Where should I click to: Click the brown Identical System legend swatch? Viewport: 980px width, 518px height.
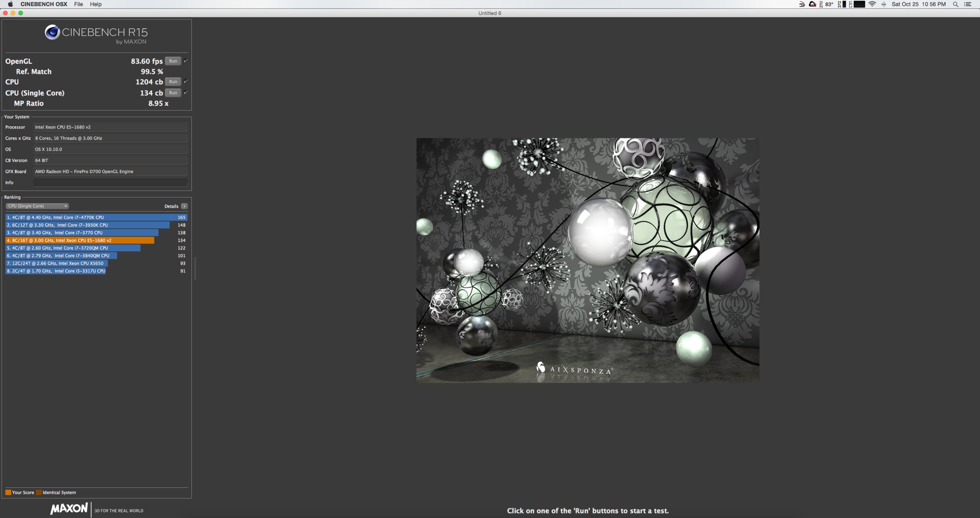(x=39, y=493)
